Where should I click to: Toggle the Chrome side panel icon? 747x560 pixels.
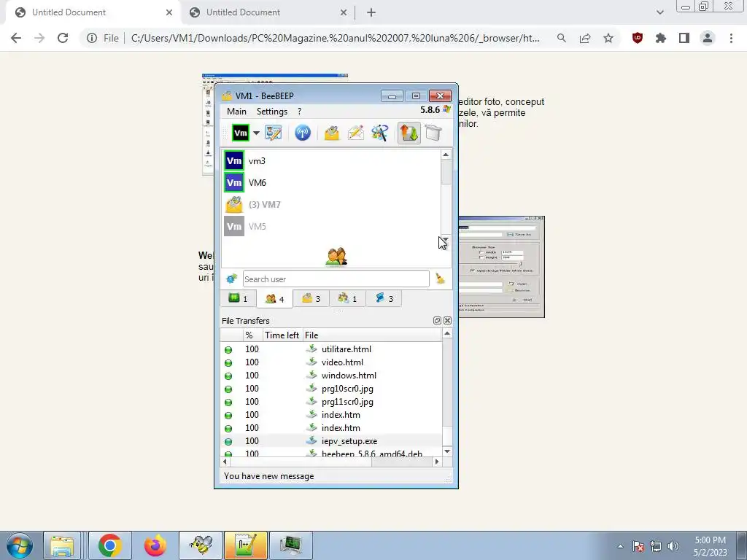684,38
